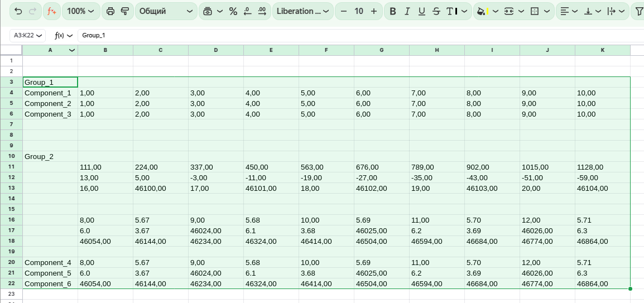
Task: Open the Общий number format dropdown
Action: coord(166,11)
